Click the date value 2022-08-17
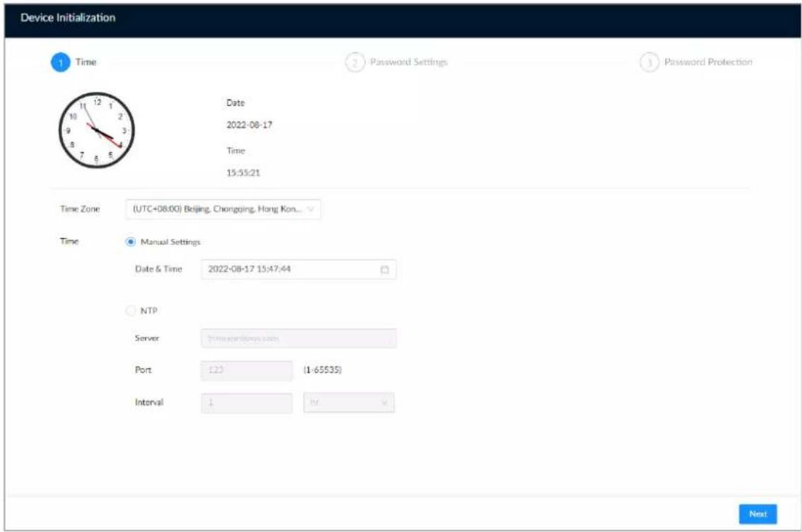This screenshot has height=532, width=802. [x=249, y=125]
